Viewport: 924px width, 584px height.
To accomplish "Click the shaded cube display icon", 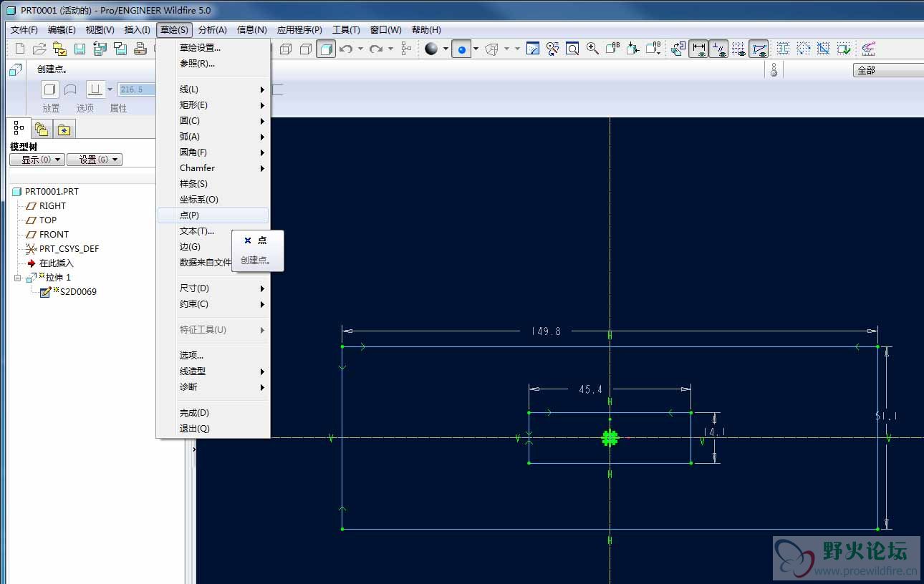I will [326, 49].
